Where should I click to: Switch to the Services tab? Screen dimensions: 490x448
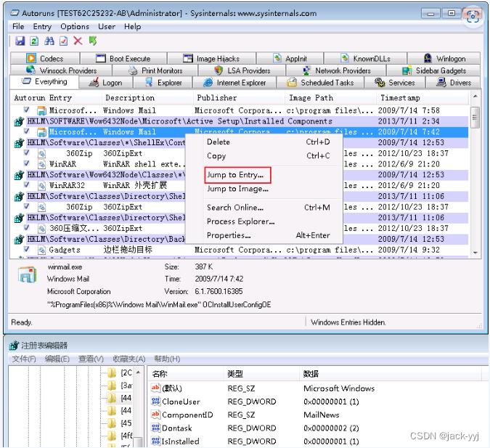pos(395,83)
